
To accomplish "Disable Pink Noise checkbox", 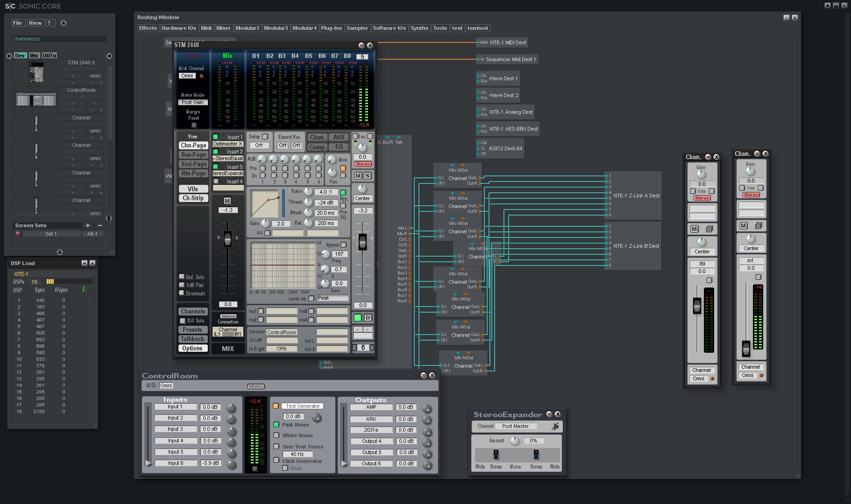I will point(276,425).
